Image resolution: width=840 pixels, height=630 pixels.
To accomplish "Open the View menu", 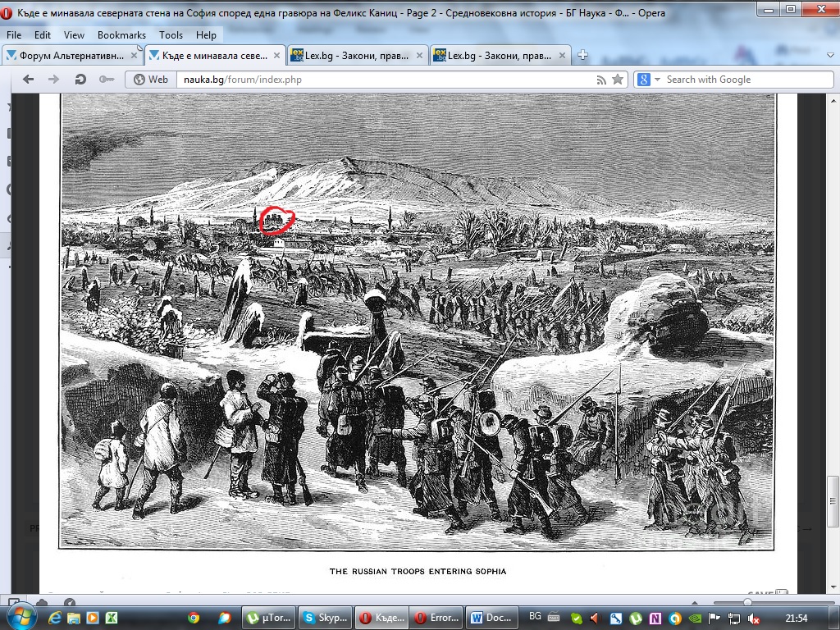I will (74, 34).
